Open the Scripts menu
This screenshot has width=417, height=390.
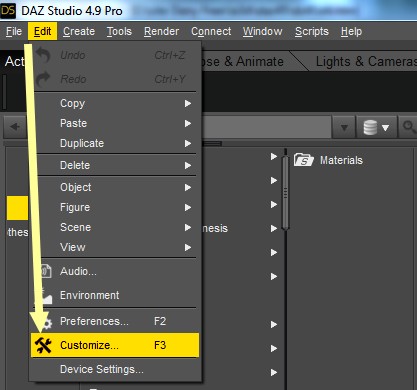coord(312,31)
